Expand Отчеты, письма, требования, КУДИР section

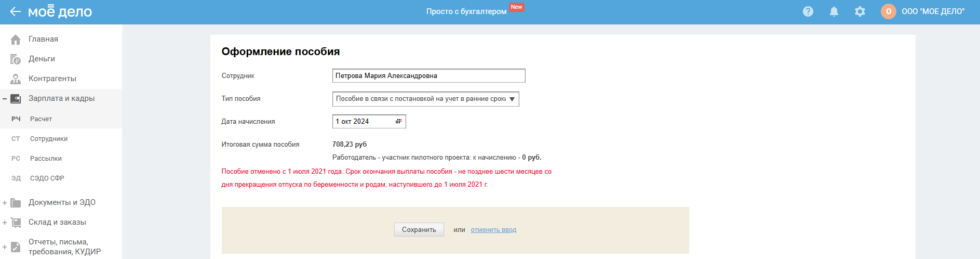[5, 247]
